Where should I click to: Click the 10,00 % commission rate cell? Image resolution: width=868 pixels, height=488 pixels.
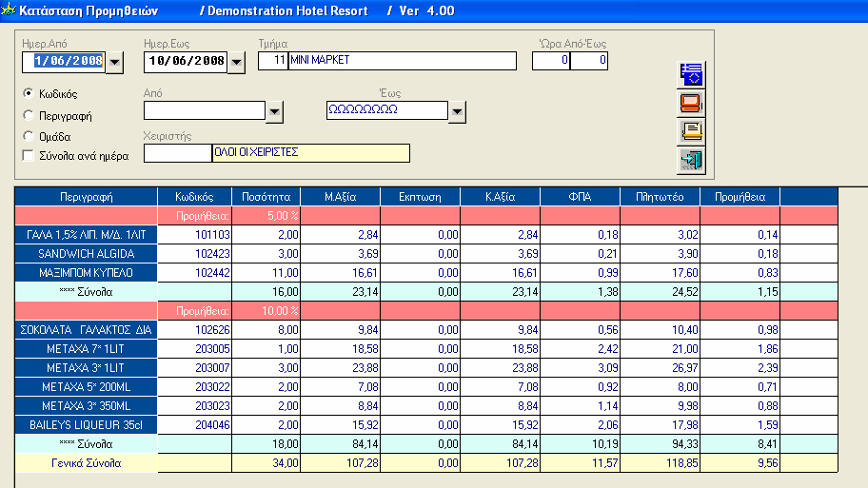266,311
